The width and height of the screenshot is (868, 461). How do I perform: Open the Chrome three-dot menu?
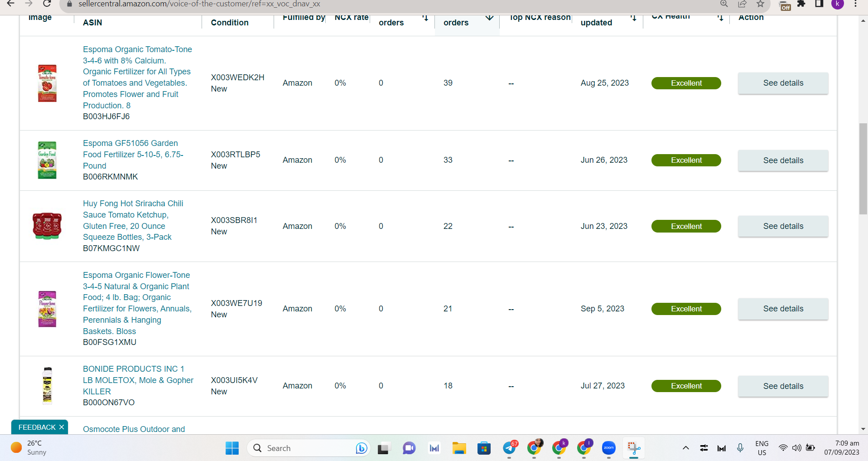pyautogui.click(x=855, y=4)
